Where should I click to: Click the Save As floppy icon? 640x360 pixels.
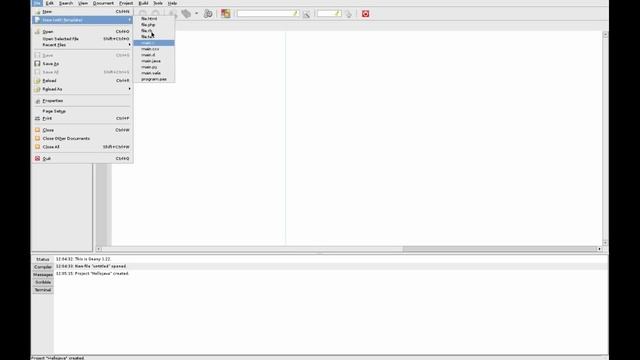[x=38, y=64]
